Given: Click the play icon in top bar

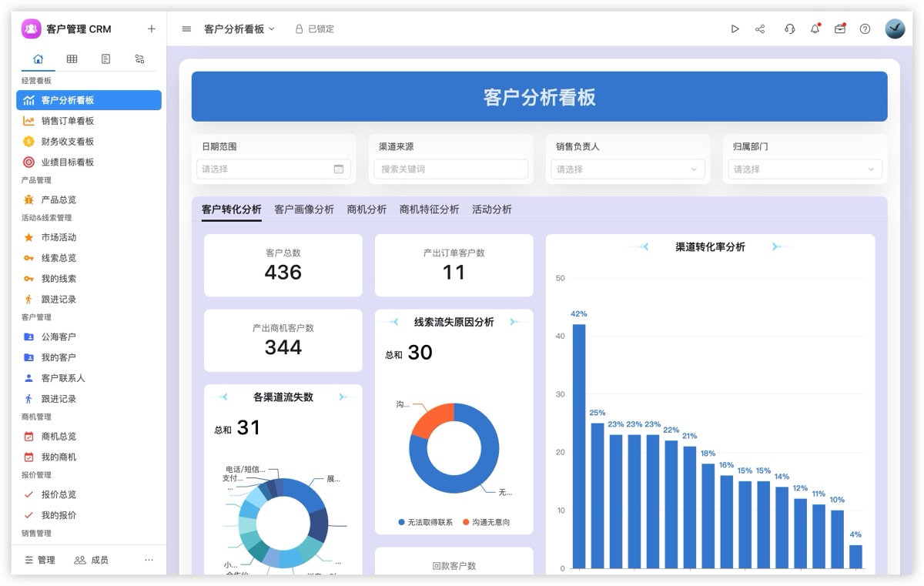Looking at the screenshot, I should click(735, 28).
